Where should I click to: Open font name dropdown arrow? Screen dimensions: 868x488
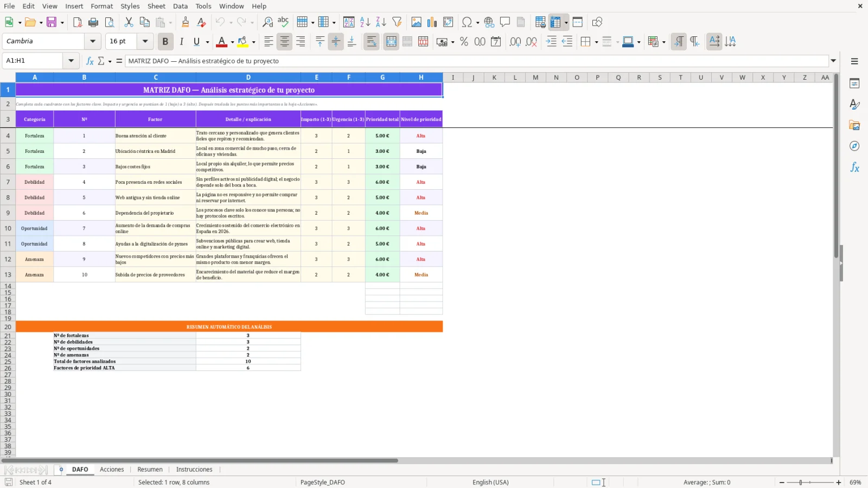click(93, 41)
